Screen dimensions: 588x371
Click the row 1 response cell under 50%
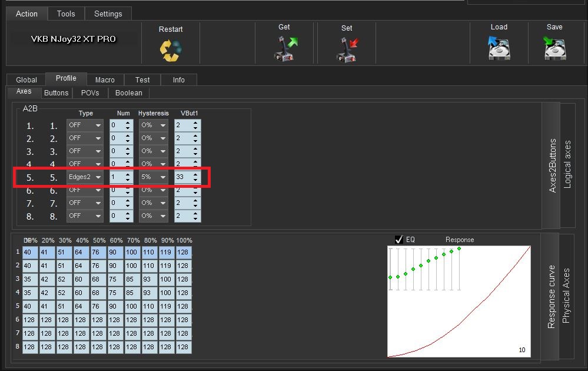point(98,253)
